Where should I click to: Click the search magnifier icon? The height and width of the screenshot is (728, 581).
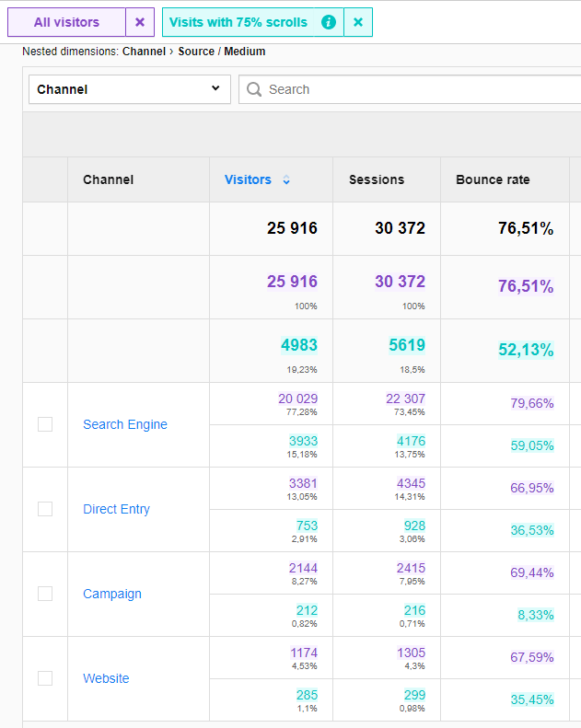pyautogui.click(x=254, y=89)
